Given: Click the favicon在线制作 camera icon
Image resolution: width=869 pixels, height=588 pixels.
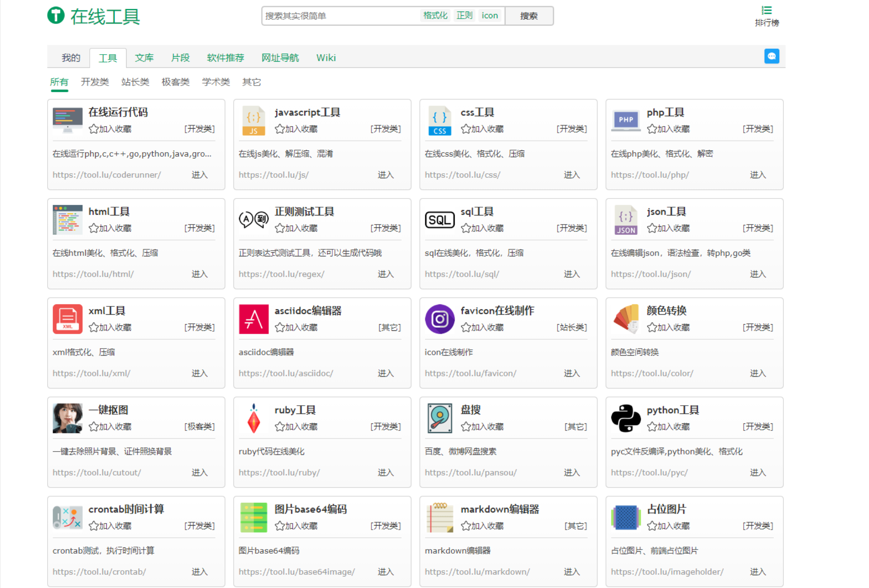Looking at the screenshot, I should (440, 319).
